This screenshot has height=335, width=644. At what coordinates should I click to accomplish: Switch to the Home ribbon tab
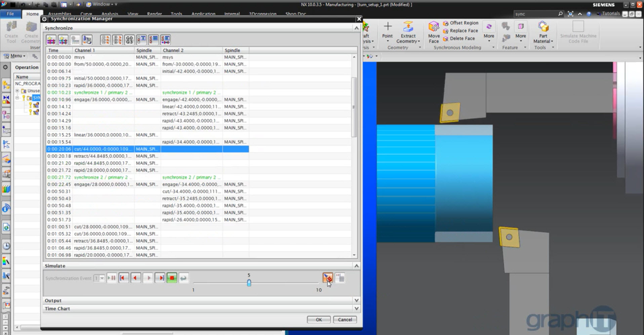tap(32, 14)
